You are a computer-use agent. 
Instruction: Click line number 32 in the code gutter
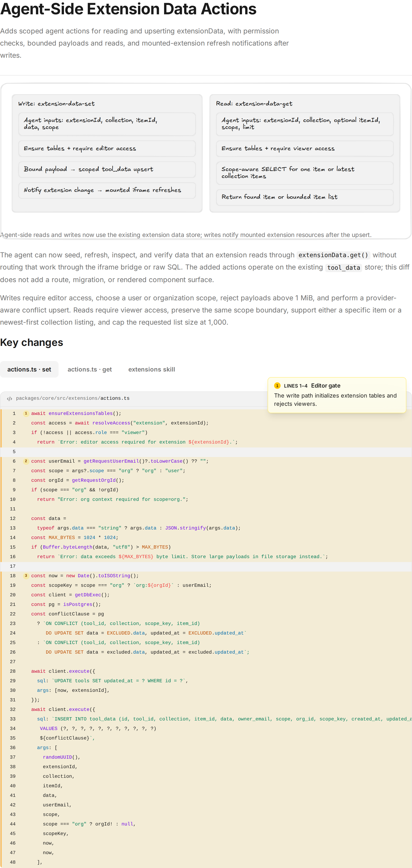(x=13, y=710)
